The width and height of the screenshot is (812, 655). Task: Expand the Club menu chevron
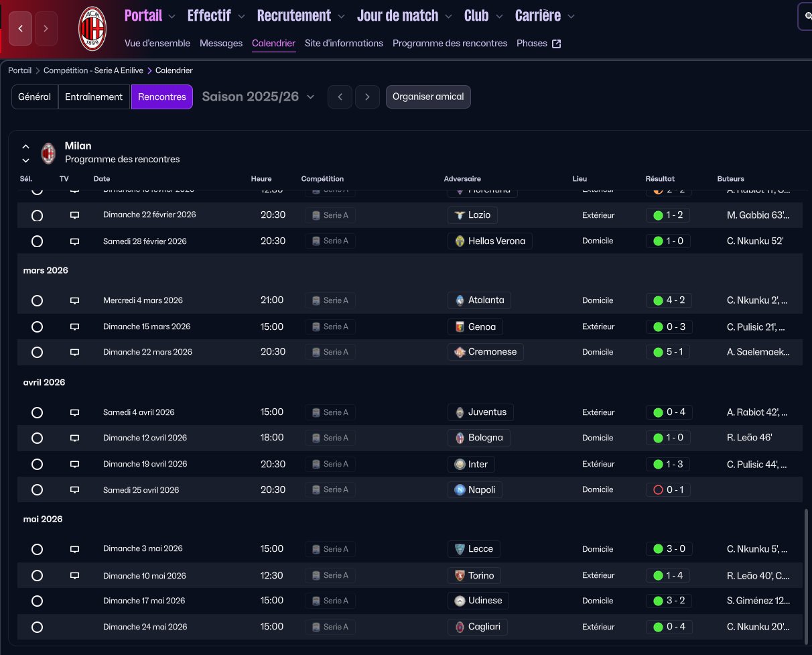coord(499,16)
